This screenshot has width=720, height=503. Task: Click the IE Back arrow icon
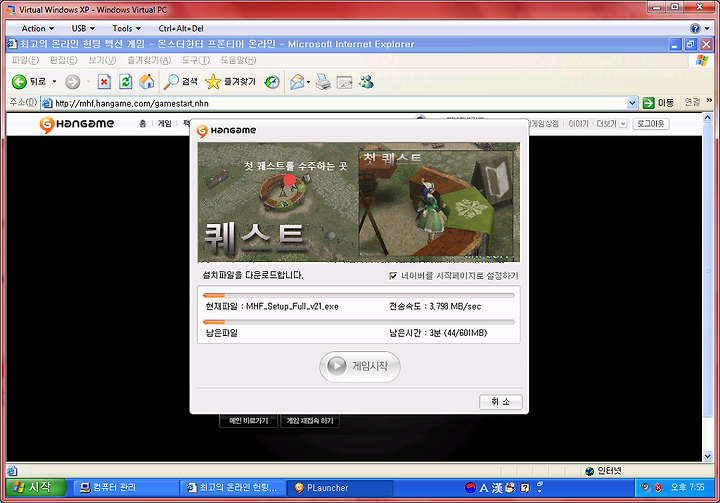click(x=19, y=82)
